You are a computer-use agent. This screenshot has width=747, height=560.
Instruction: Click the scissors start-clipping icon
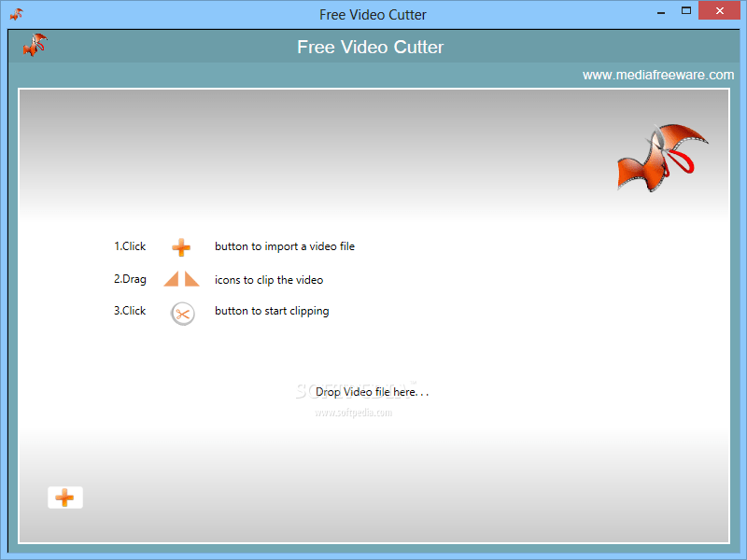pos(181,314)
